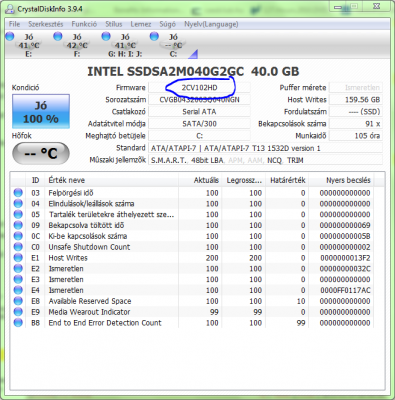The height and width of the screenshot is (400, 395).
Task: Click the Nyers becslés column header
Action: 341,180
